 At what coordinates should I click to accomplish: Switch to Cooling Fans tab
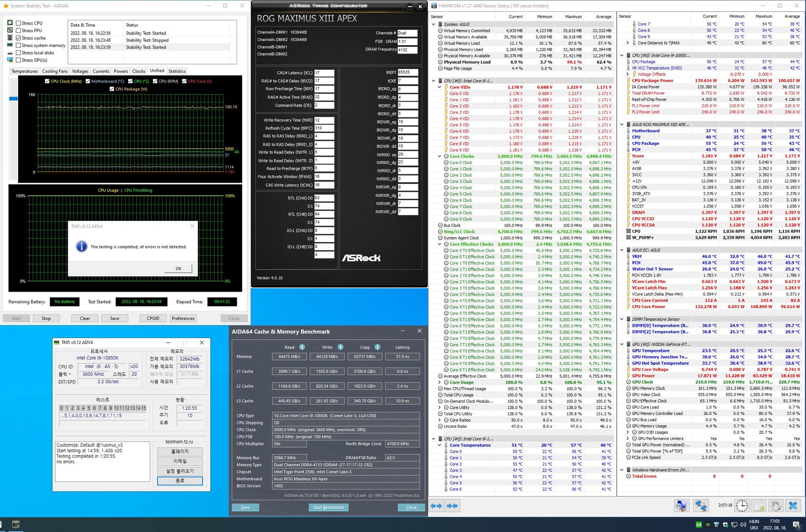(x=55, y=71)
